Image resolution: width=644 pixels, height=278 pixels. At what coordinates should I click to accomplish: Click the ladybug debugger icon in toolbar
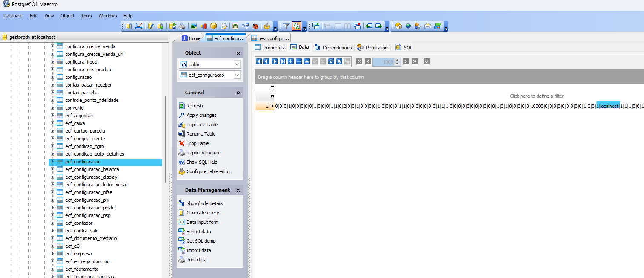pyautogui.click(x=255, y=26)
